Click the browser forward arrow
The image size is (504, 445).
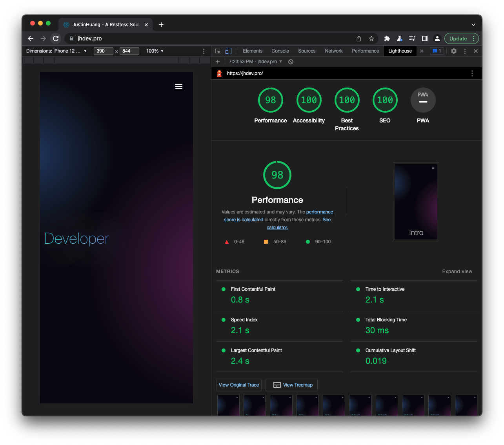pyautogui.click(x=43, y=38)
